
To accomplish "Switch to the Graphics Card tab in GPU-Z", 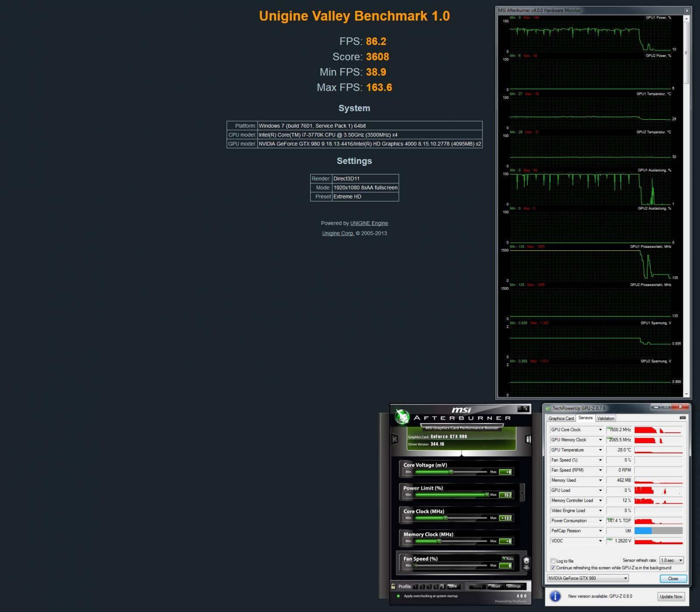I will point(561,418).
